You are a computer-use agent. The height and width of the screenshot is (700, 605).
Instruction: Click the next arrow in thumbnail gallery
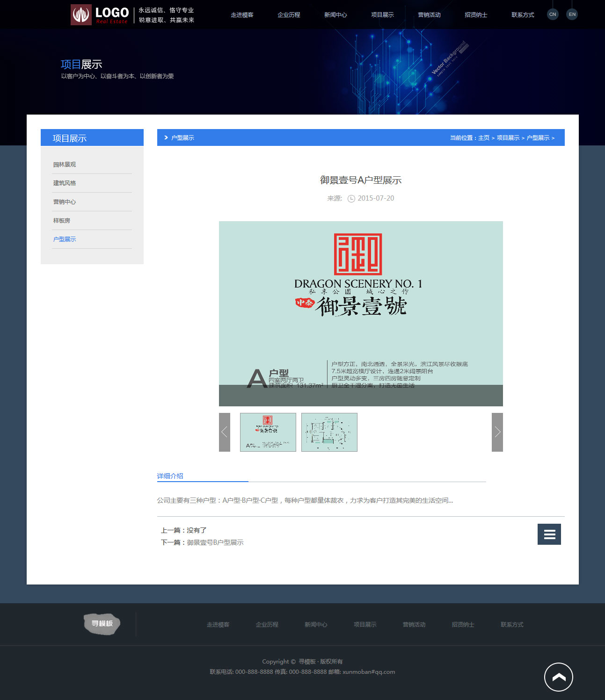pyautogui.click(x=497, y=432)
